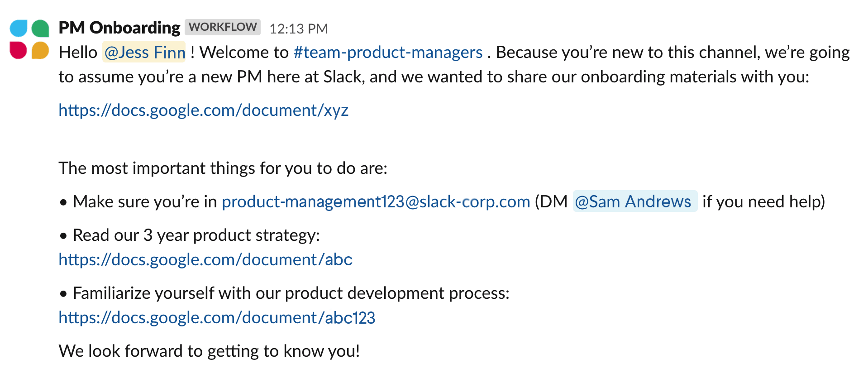Screen dimensions: 868x383
Task: Click the "We look forward" closing line
Action: (209, 351)
